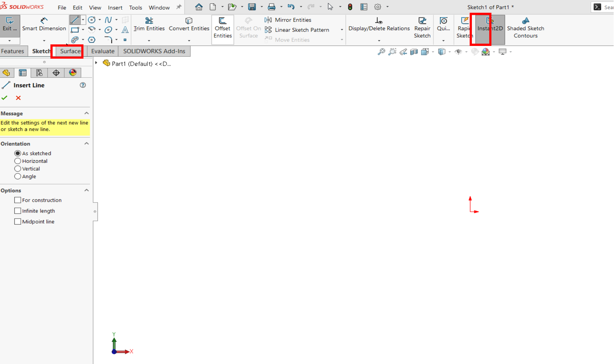
Task: Activate the Smart Dimension tool
Action: [44, 28]
